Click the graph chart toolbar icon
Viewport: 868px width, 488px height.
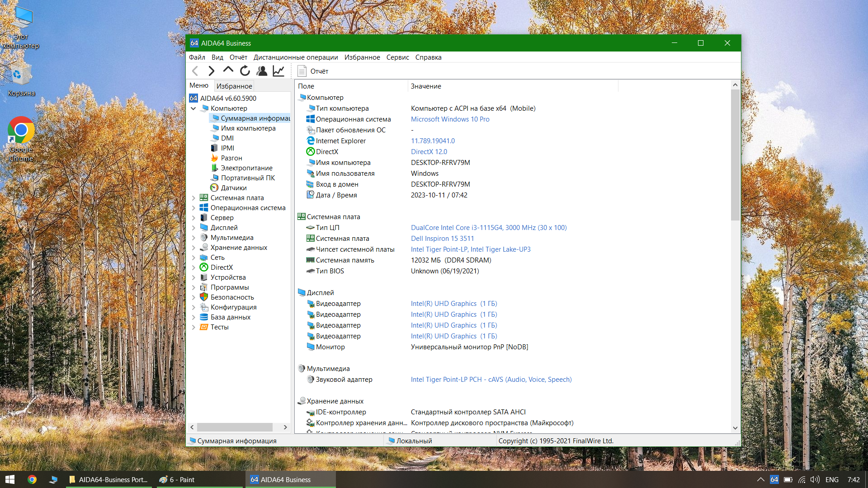pyautogui.click(x=278, y=71)
